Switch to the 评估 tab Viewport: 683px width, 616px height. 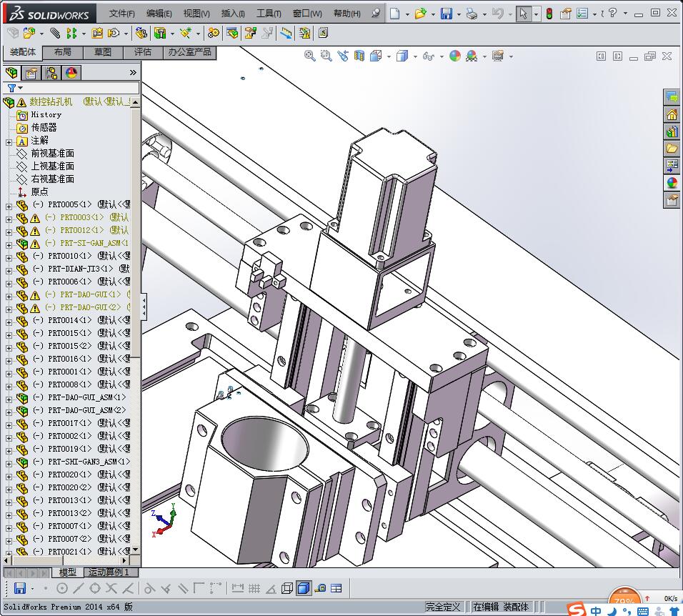point(143,52)
